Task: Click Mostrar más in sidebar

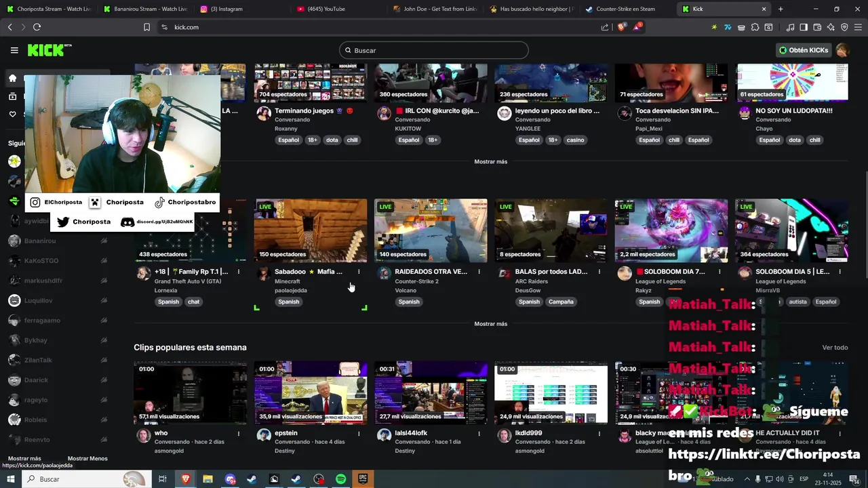Action: click(24, 459)
